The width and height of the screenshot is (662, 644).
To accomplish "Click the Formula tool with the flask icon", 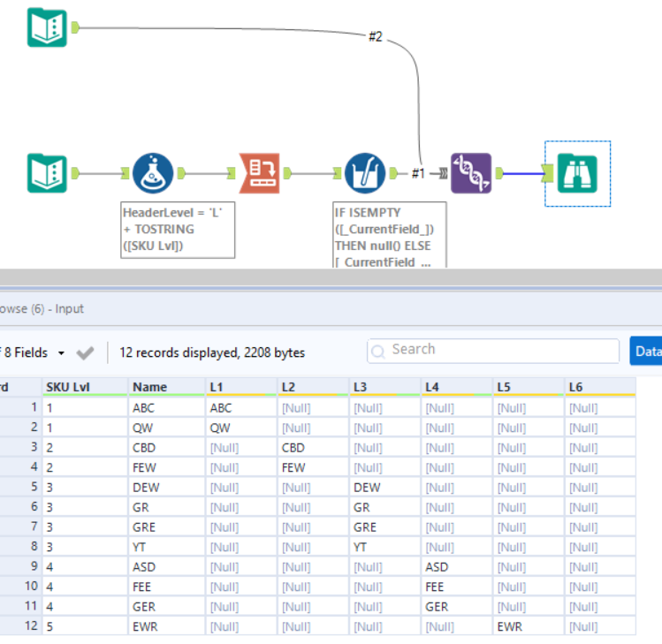I will pos(153,173).
